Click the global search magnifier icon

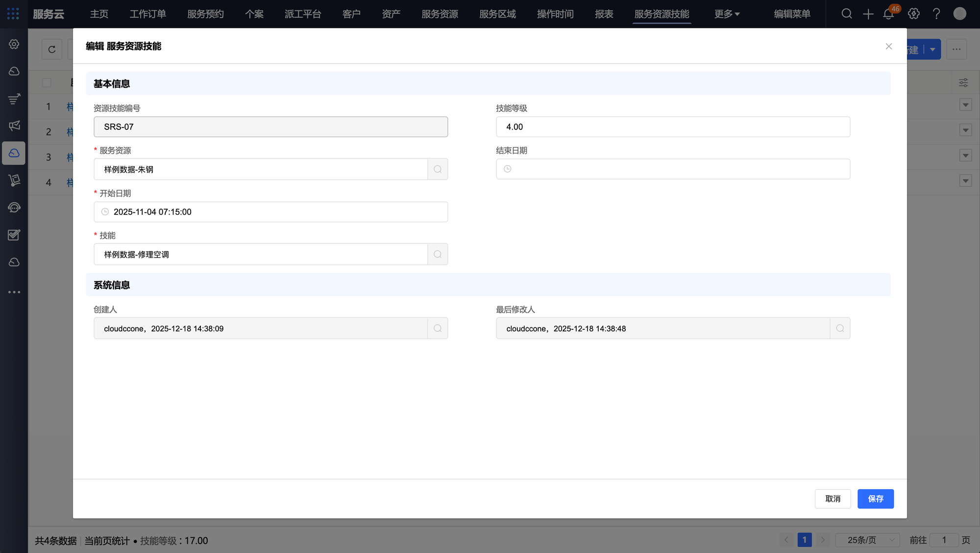coord(847,14)
